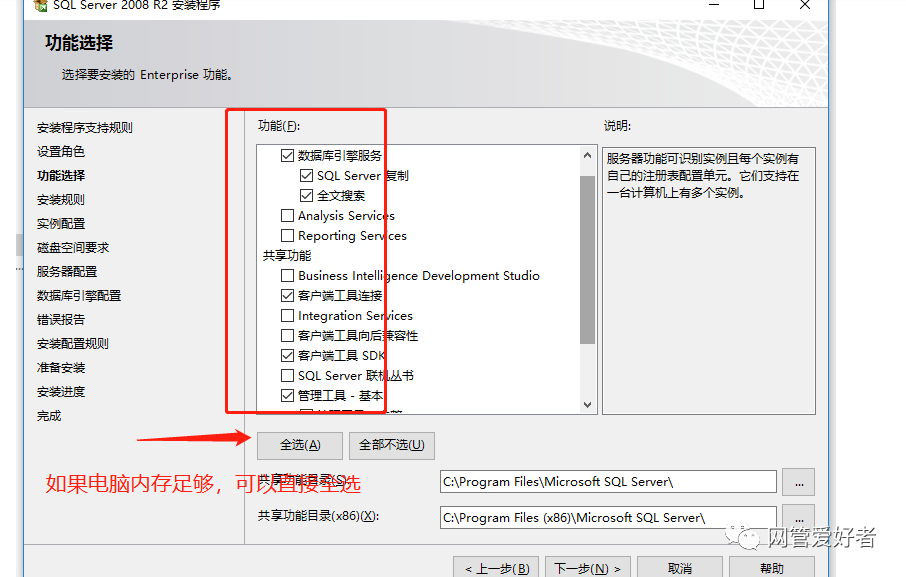Toggle 客户端工具连接 checkbox
Screen dimensions: 906x577
coord(287,296)
